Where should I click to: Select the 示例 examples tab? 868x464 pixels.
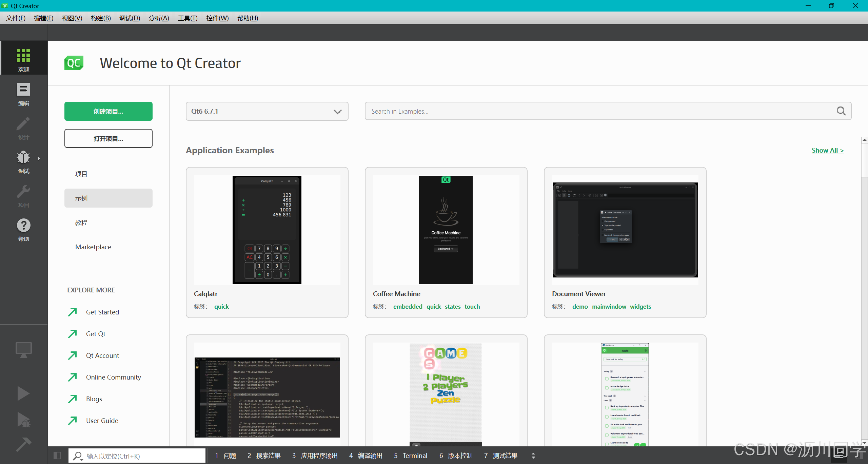click(x=108, y=198)
